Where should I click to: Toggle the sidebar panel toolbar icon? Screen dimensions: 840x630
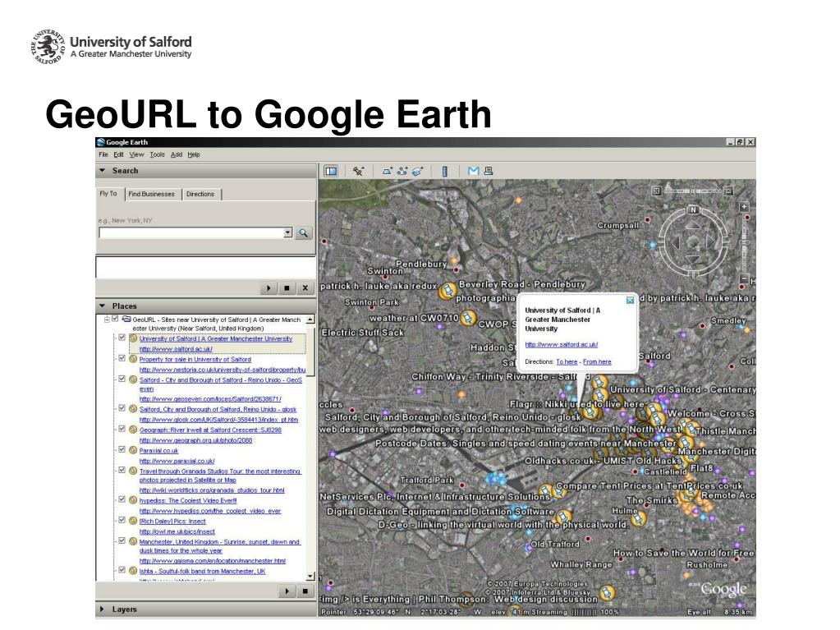331,172
